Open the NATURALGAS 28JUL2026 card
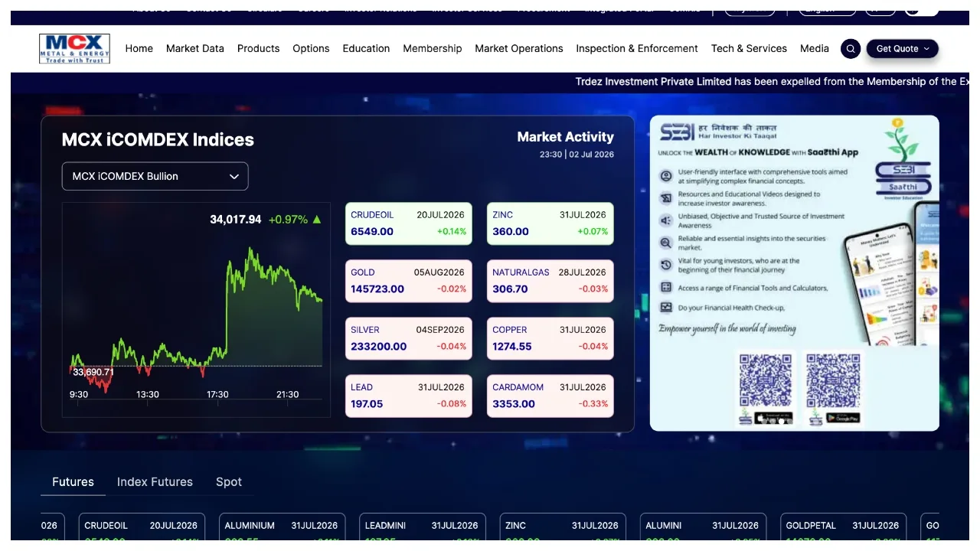Image resolution: width=980 pixels, height=551 pixels. [x=550, y=281]
